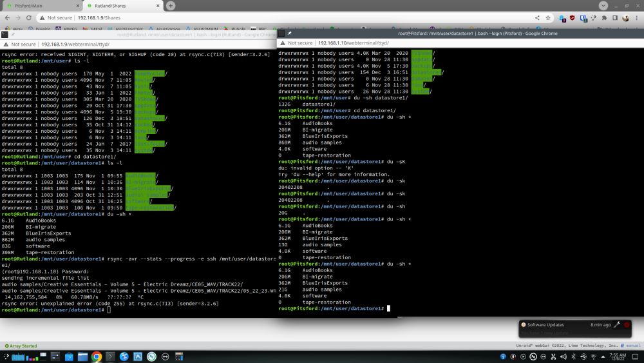Go back in the browser
644x363 pixels.
click(7, 17)
